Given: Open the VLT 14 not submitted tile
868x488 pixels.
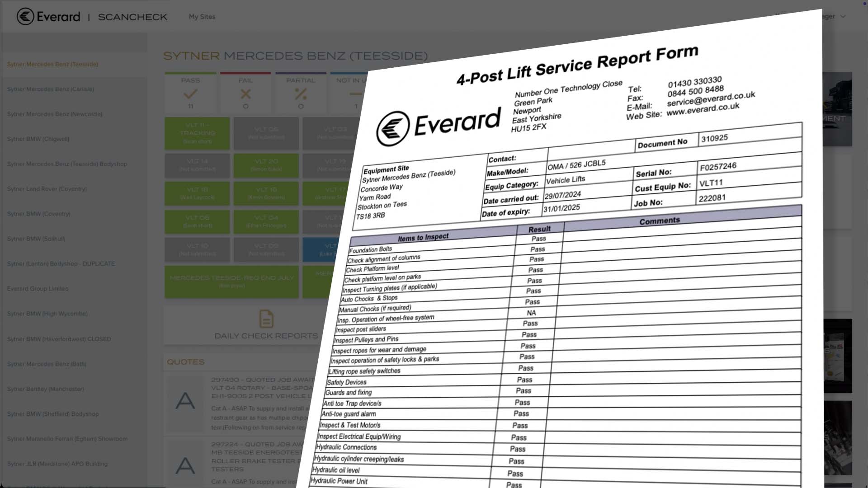Looking at the screenshot, I should [197, 165].
